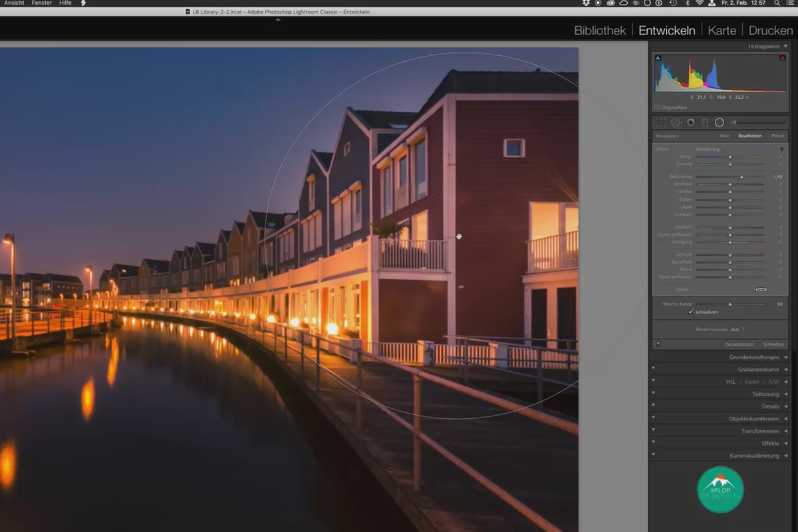Open Wi-Fi status menu

pos(700,3)
